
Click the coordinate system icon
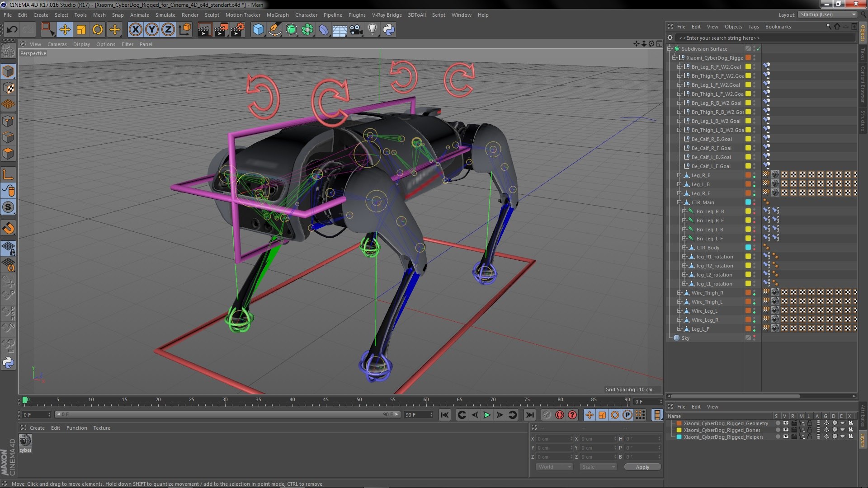(185, 30)
